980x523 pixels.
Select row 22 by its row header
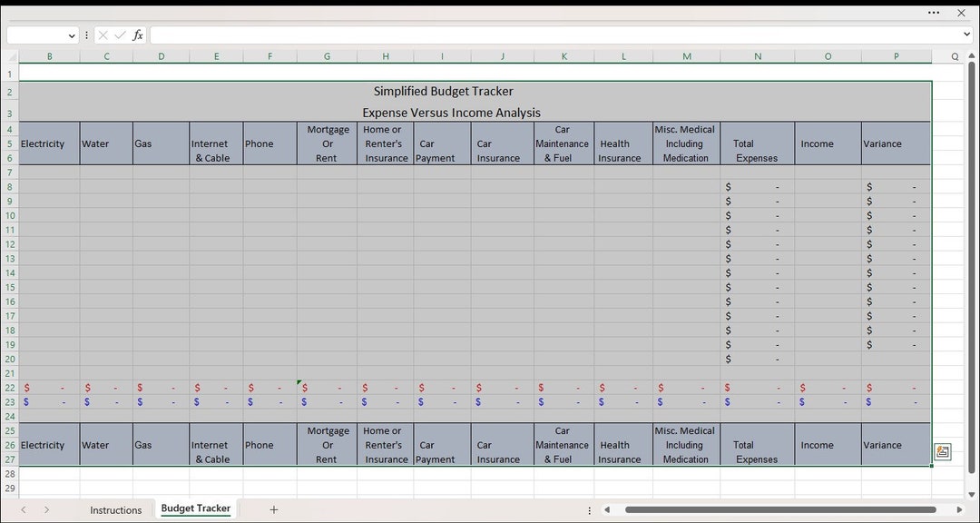10,387
